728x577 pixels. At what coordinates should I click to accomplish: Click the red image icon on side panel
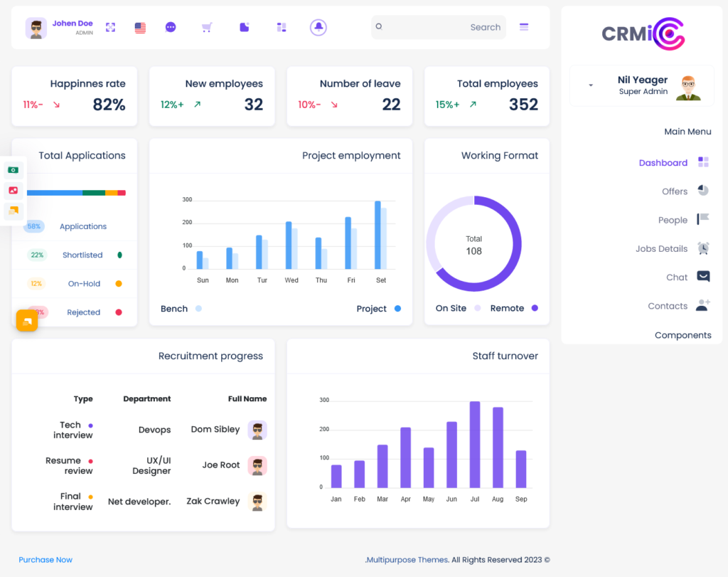(14, 190)
